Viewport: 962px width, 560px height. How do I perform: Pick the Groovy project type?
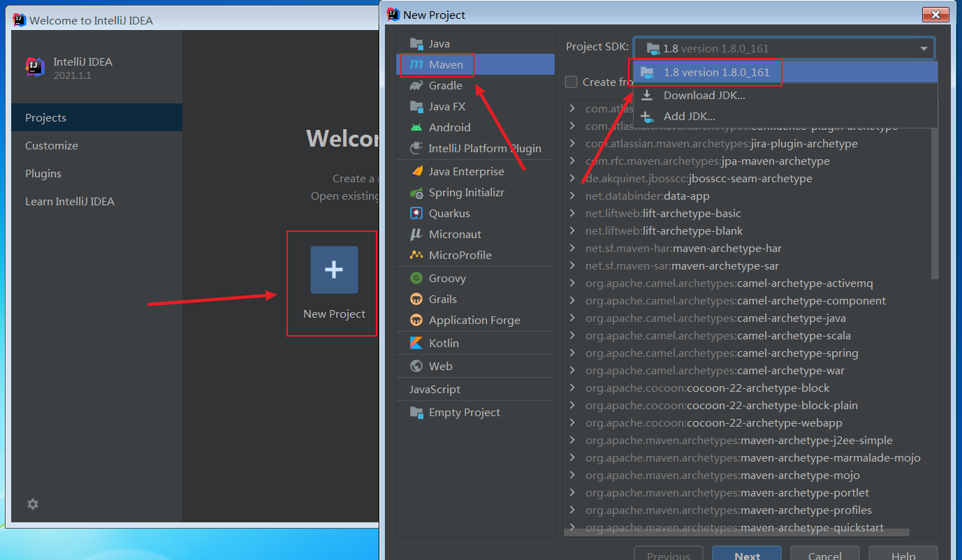[x=475, y=278]
